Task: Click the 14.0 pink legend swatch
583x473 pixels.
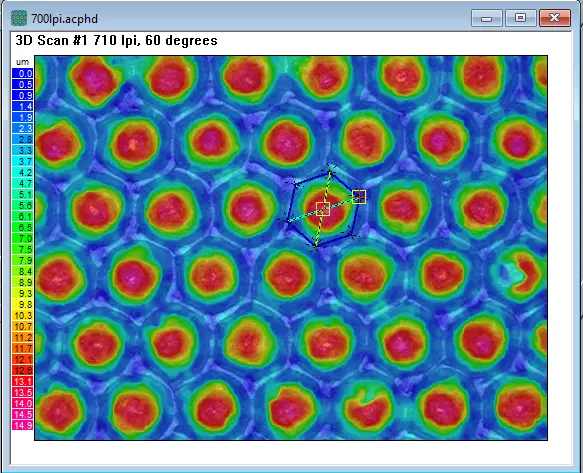Action: coord(22,403)
